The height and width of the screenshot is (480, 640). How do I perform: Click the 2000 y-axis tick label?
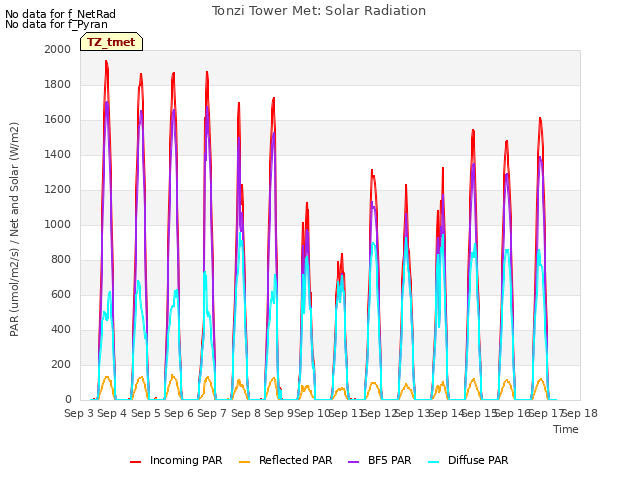[58, 49]
